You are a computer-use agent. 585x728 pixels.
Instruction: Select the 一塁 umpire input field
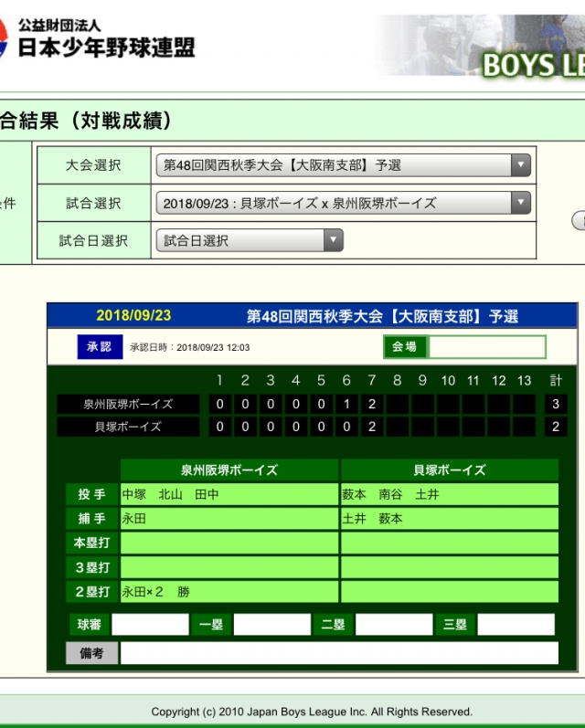(271, 625)
